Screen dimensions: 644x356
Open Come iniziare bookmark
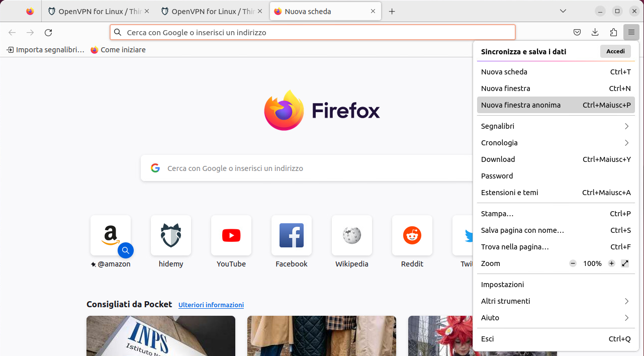118,50
